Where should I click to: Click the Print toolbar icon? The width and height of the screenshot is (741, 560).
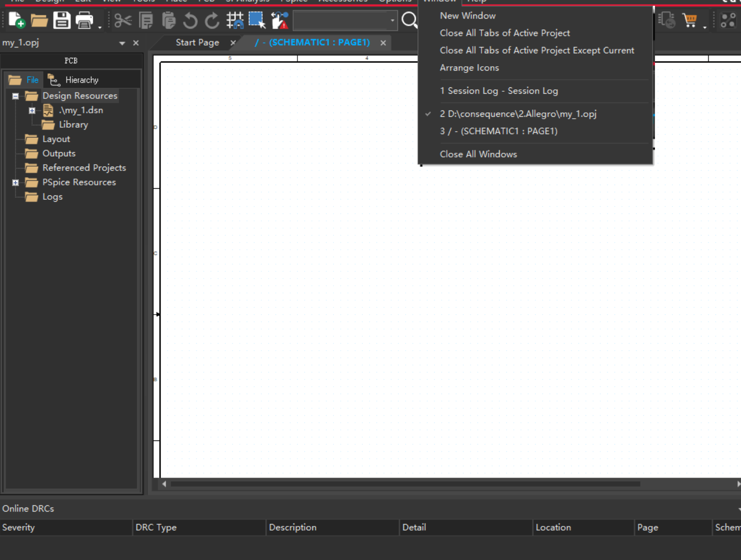coord(85,20)
